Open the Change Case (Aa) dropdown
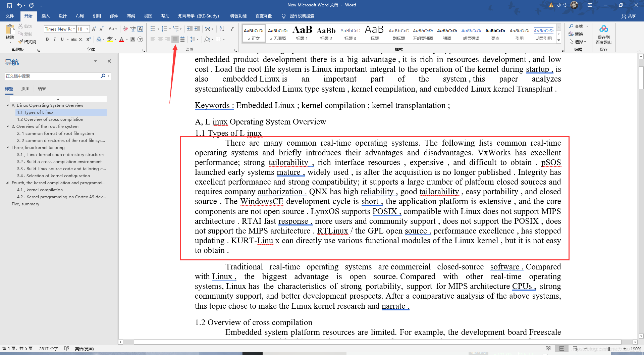This screenshot has width=644, height=355. [113, 29]
